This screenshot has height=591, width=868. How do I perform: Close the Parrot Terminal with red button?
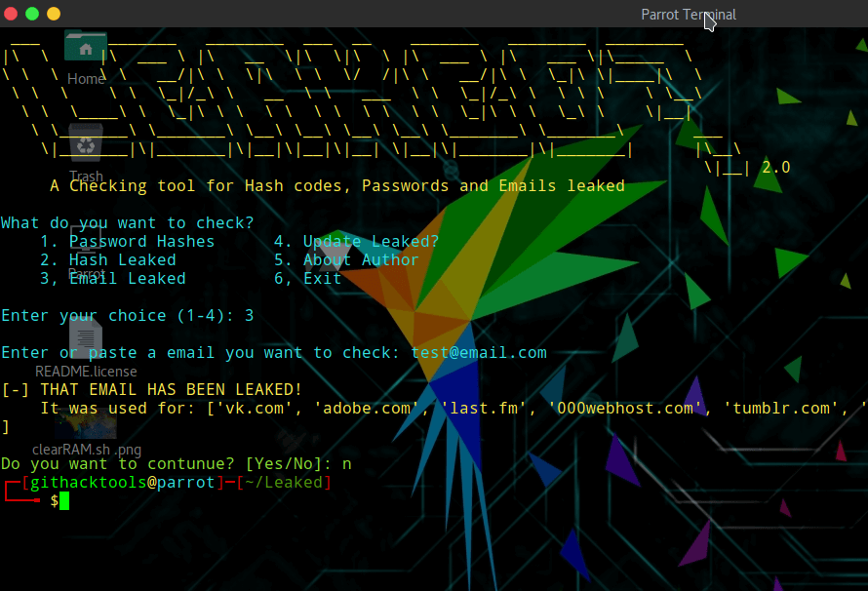[x=11, y=14]
